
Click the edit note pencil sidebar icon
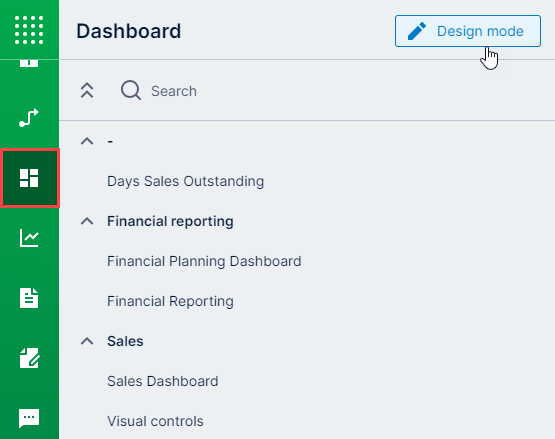pyautogui.click(x=30, y=358)
